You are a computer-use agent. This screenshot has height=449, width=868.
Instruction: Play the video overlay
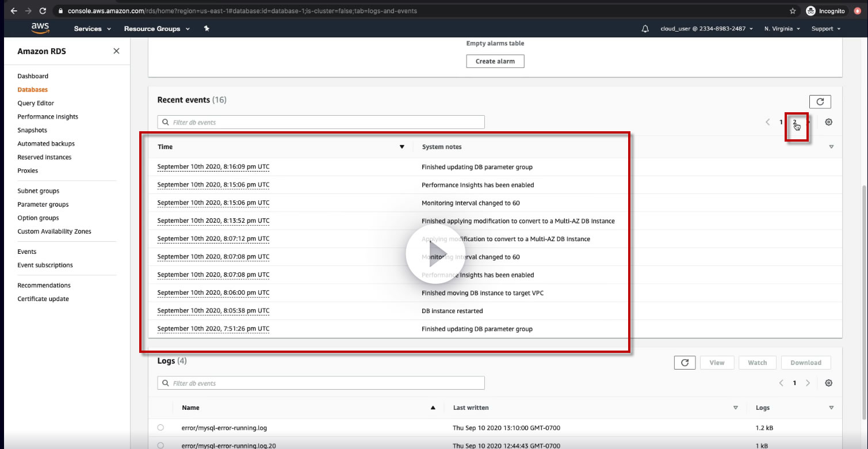point(435,254)
